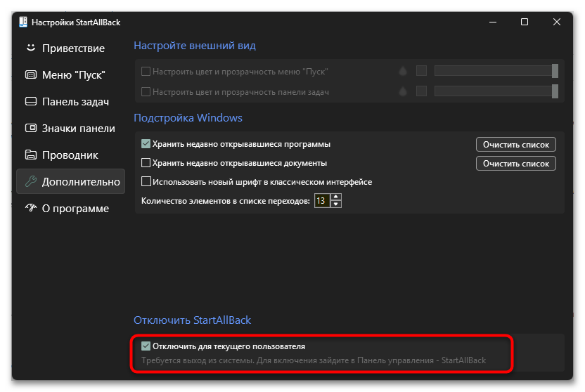The height and width of the screenshot is (392, 585).
Task: Click the StartAllBack app icon in title bar
Action: click(23, 22)
